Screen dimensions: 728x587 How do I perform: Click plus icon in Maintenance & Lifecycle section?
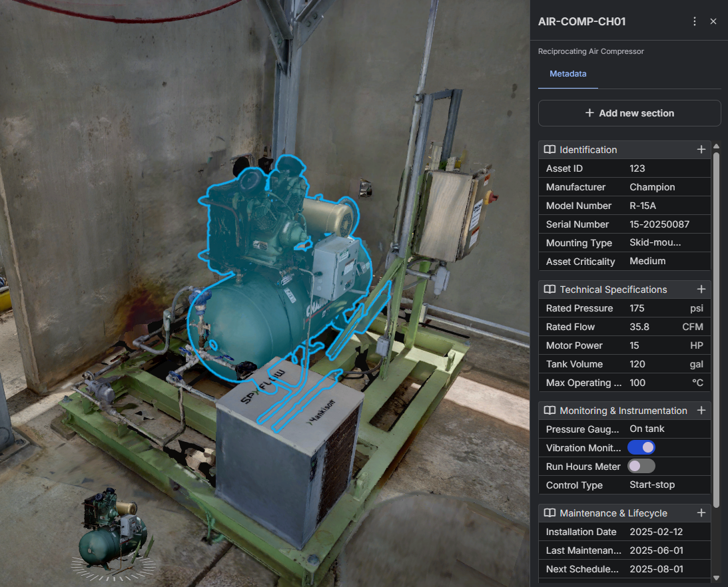pos(701,513)
